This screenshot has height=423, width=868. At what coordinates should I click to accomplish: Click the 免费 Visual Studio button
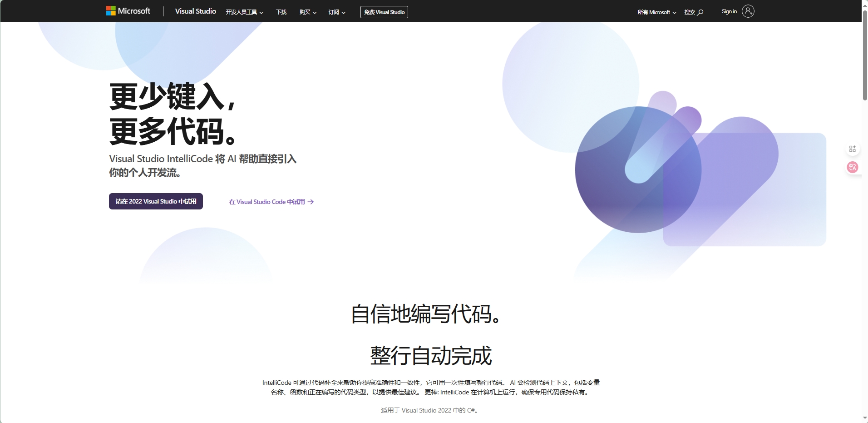tap(384, 12)
